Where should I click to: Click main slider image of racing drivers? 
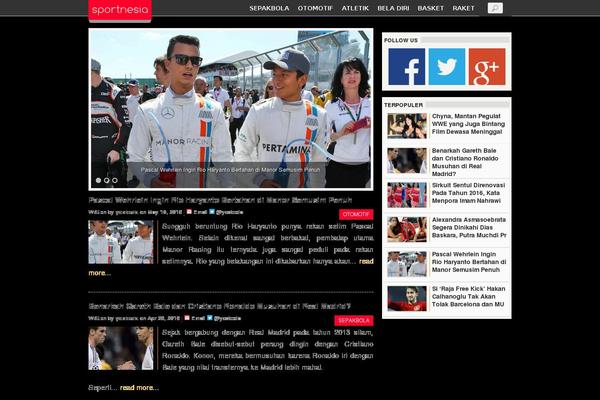pos(231,109)
